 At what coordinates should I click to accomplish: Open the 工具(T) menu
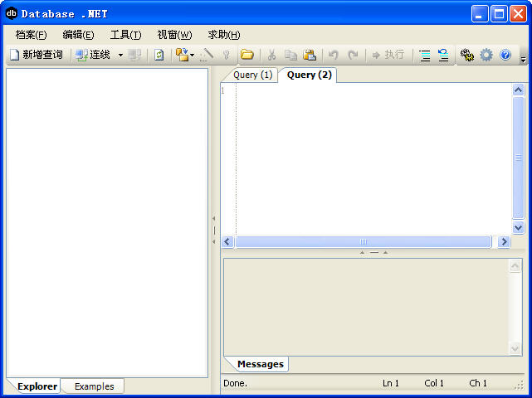point(125,35)
